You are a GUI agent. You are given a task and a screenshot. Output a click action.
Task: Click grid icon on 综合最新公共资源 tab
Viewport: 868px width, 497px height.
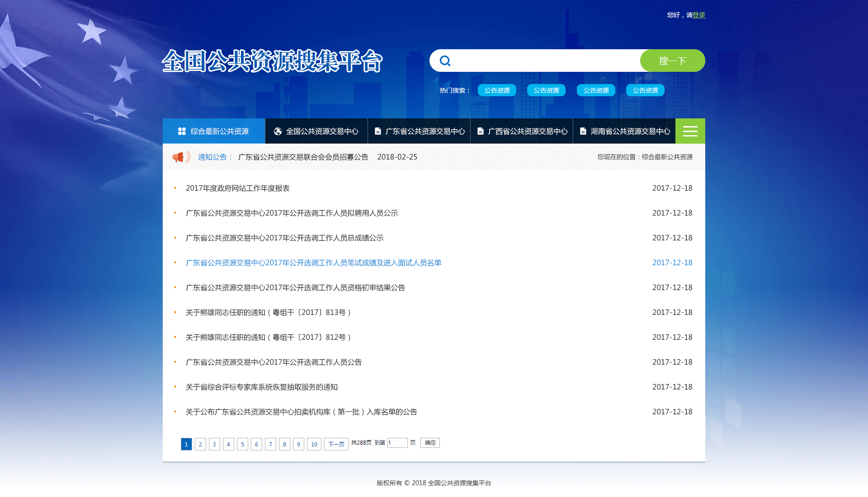point(182,131)
